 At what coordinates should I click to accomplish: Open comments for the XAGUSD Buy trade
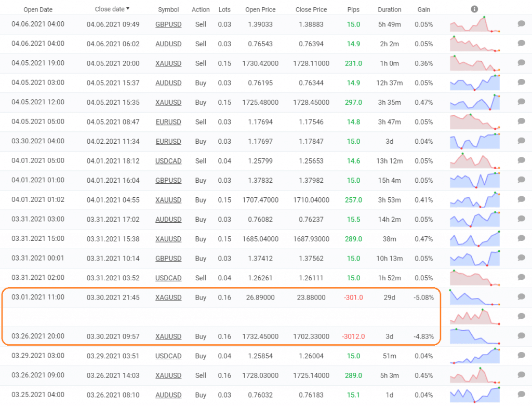pos(522,297)
